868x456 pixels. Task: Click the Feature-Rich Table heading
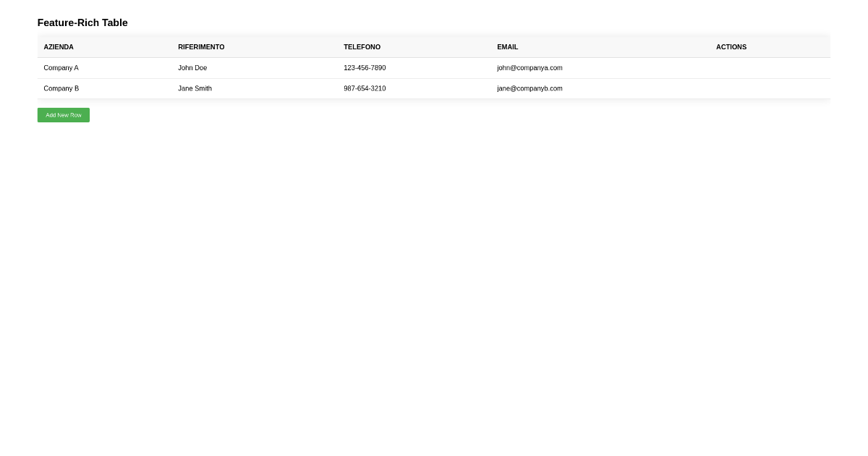tap(82, 22)
